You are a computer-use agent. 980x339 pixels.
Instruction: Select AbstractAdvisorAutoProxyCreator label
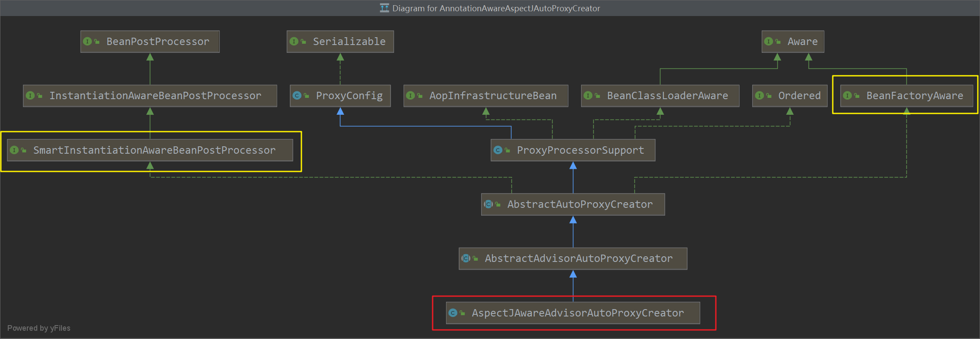pos(579,258)
